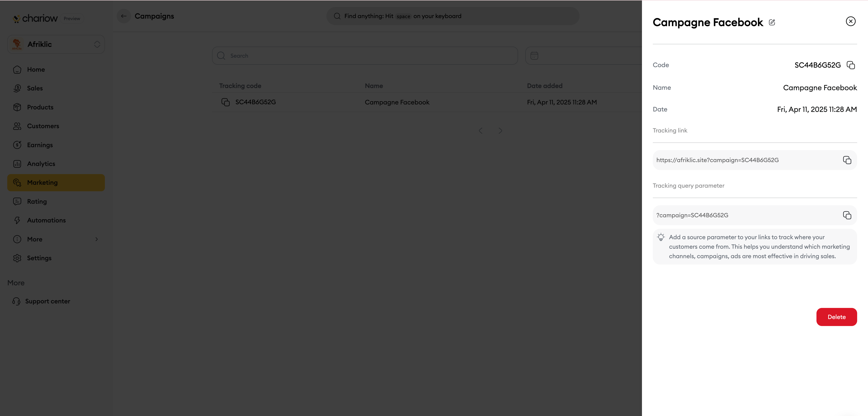Click the Preview badge beside chariow
The width and height of the screenshot is (868, 416).
[72, 19]
